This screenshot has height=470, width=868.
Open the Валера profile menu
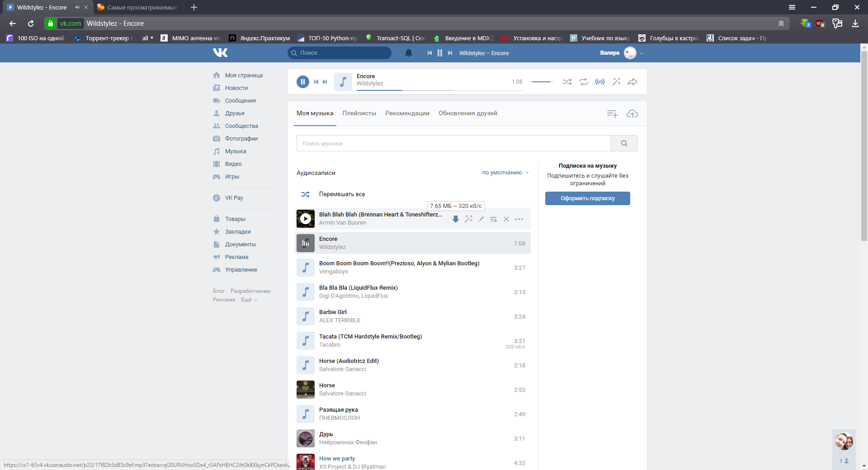tap(621, 53)
